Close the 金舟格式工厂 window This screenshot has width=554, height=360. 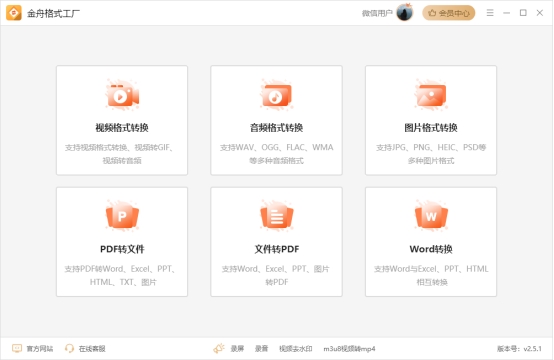coord(540,13)
